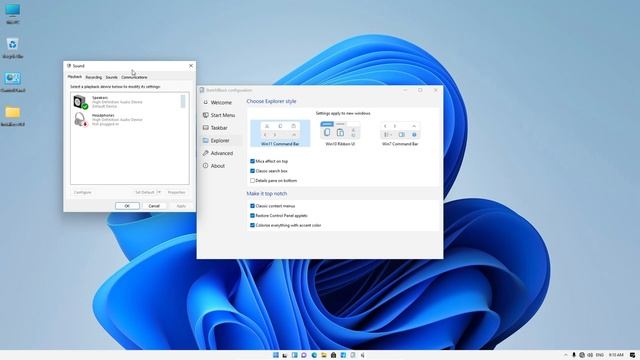This screenshot has width=640, height=360.
Task: Switch to Recording tab in Sound
Action: point(93,77)
